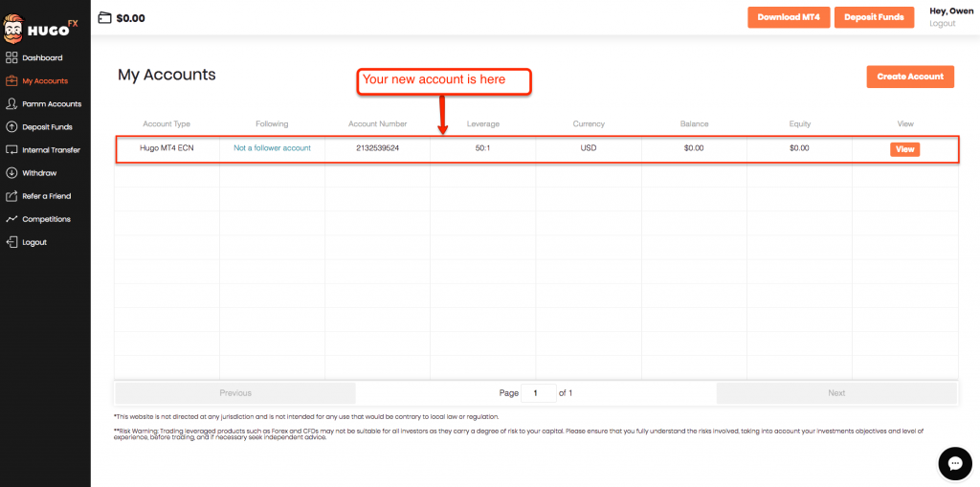Click the Balance column header
This screenshot has height=487, width=980.
point(695,123)
